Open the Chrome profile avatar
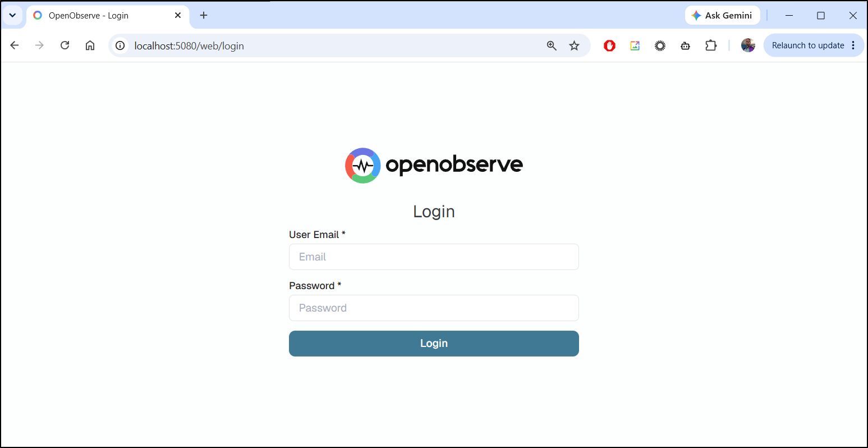This screenshot has height=448, width=868. 748,45
